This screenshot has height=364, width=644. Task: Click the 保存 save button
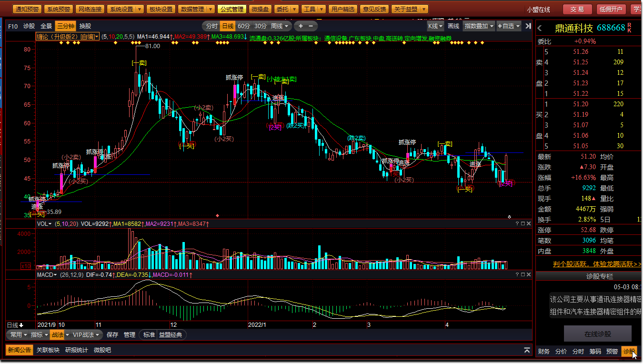click(112, 335)
